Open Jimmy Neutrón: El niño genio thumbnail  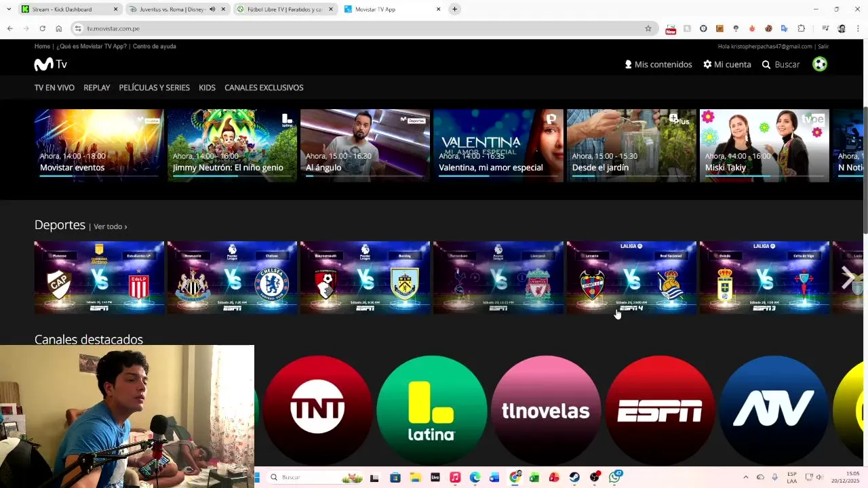click(x=232, y=145)
